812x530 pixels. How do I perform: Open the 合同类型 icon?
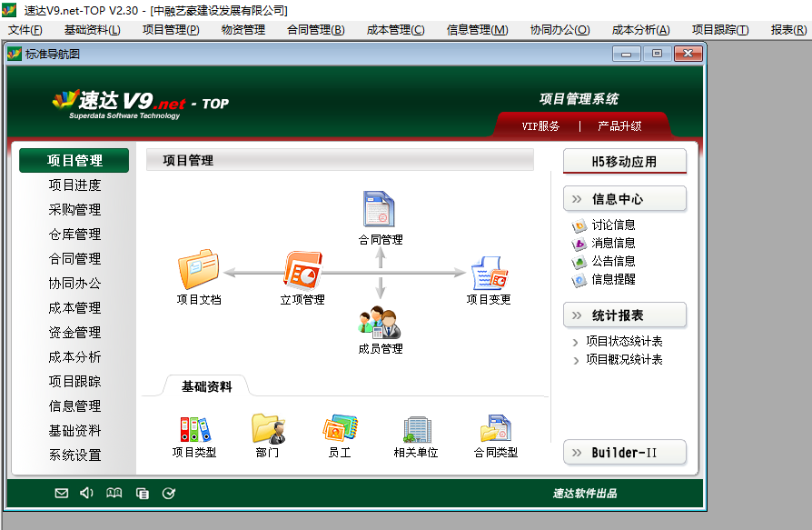(x=496, y=428)
